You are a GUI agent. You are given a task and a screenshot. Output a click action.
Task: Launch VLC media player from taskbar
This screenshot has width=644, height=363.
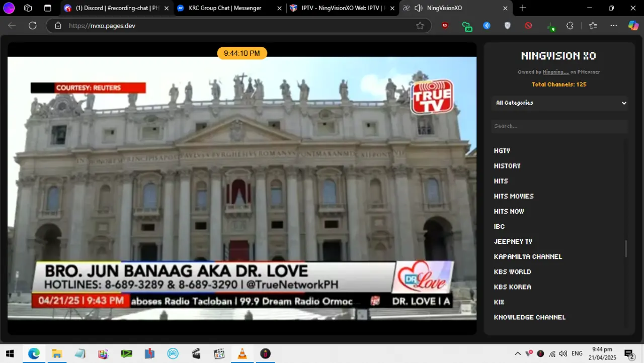coord(242,353)
